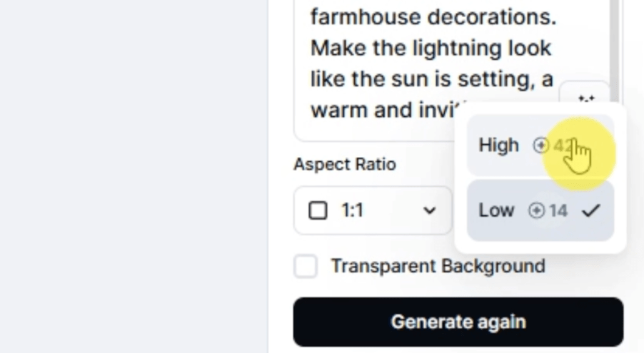
Task: Click the square icon in aspect ratio selector
Action: (318, 210)
